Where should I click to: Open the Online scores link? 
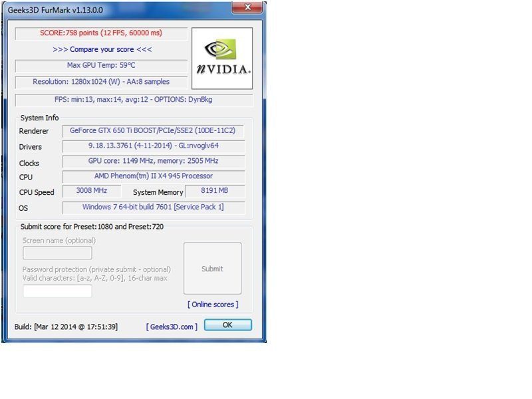click(213, 305)
